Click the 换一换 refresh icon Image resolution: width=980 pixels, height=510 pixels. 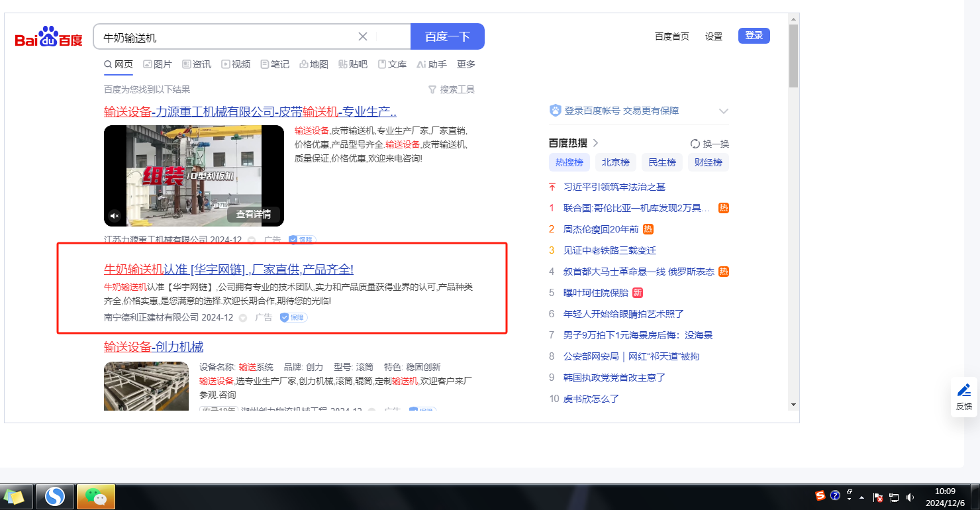tap(695, 144)
